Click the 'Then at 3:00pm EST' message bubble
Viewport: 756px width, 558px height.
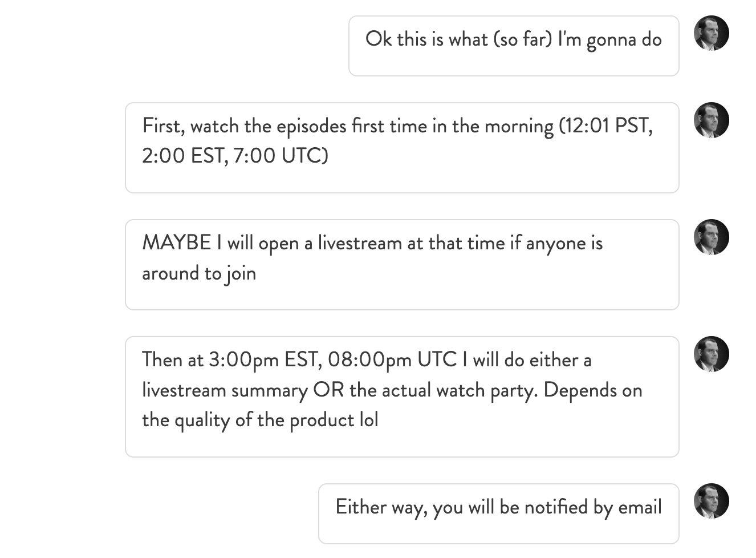pos(402,397)
